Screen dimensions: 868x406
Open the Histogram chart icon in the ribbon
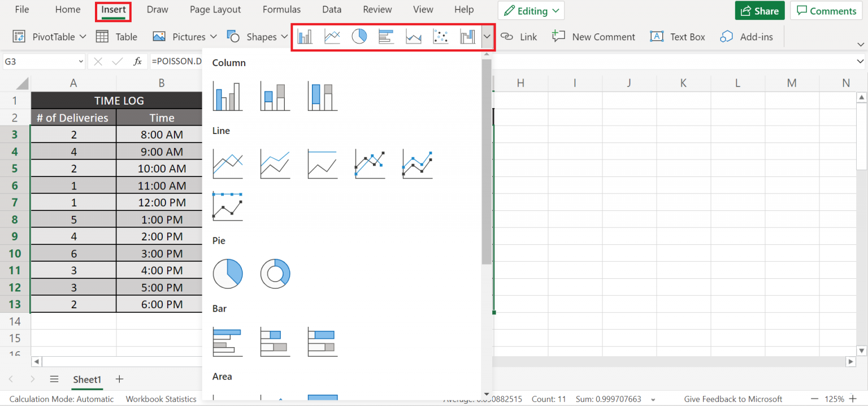click(467, 36)
